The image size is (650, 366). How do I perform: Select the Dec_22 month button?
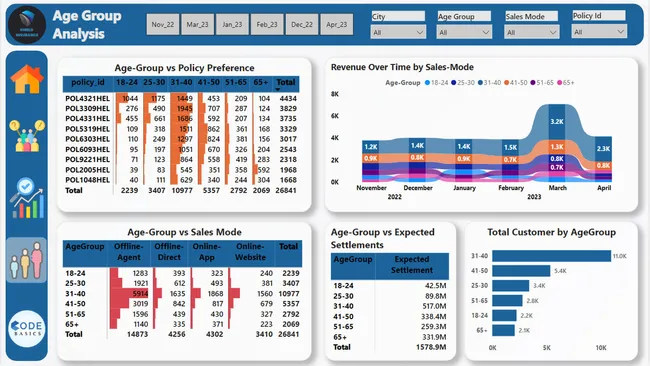(x=302, y=24)
